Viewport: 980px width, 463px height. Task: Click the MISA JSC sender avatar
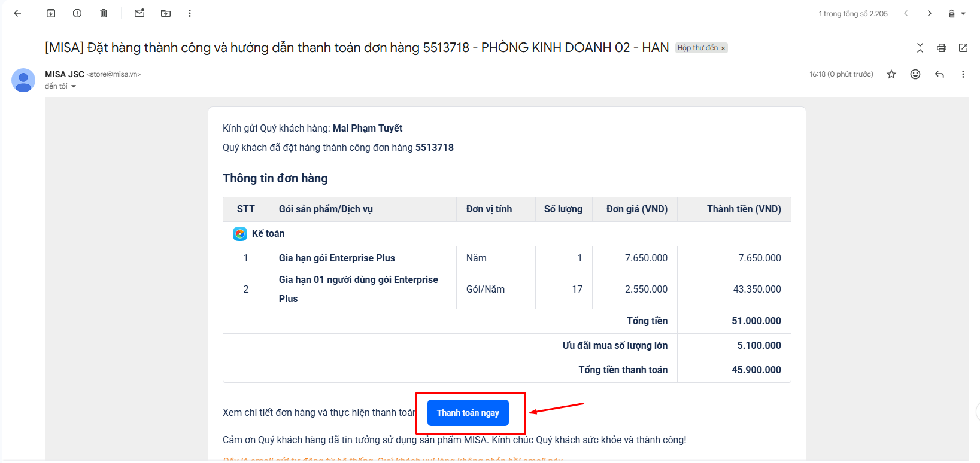click(23, 80)
